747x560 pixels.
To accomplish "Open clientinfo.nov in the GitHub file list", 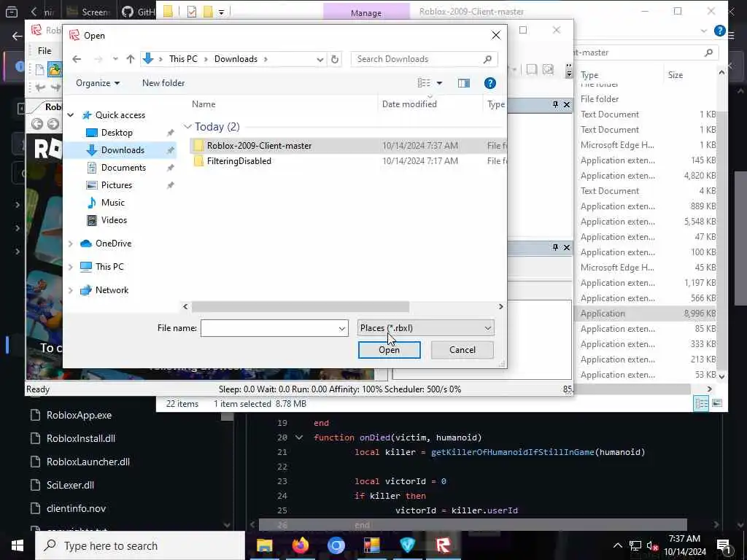I will tap(76, 508).
